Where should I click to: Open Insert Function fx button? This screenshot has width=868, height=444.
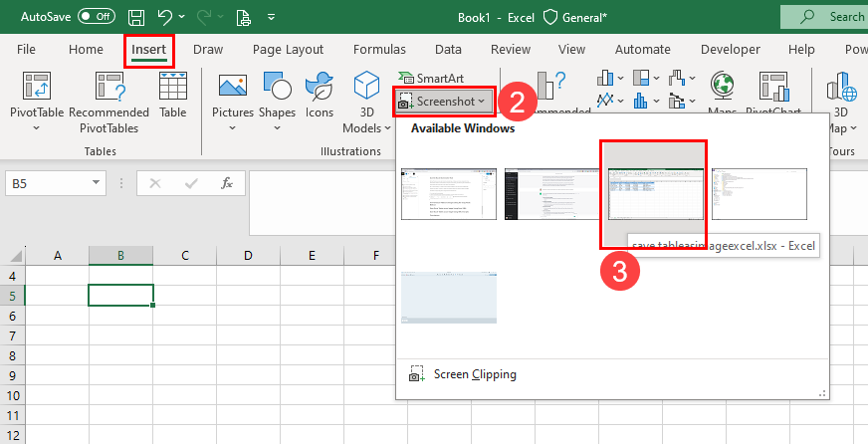(227, 183)
